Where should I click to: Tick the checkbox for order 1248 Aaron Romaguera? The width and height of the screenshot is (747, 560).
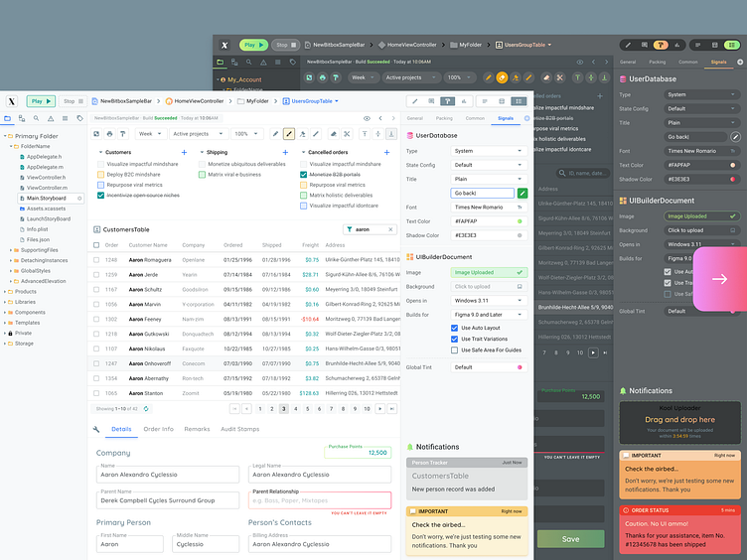tap(96, 260)
